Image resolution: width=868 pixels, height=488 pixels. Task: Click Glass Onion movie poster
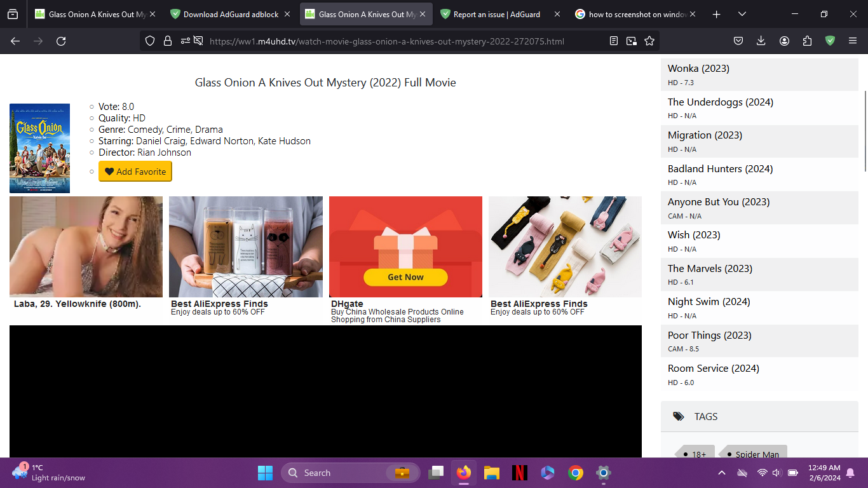point(39,149)
